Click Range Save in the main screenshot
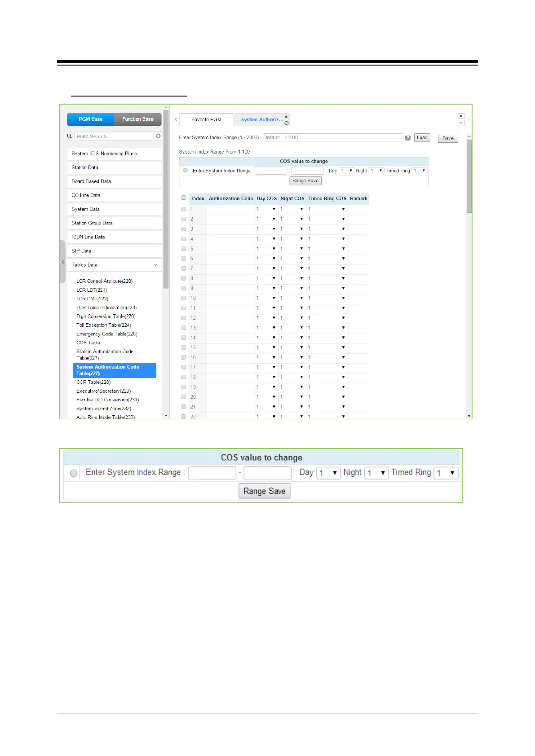535x756 pixels. point(305,181)
